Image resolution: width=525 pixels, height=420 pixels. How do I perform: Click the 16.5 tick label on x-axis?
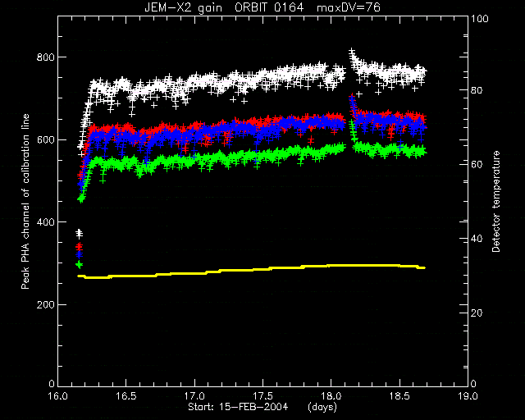pos(126,396)
